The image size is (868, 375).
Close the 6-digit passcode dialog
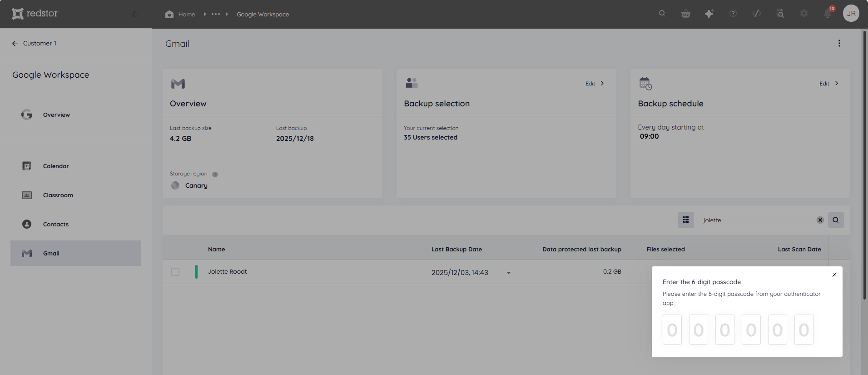pyautogui.click(x=834, y=275)
